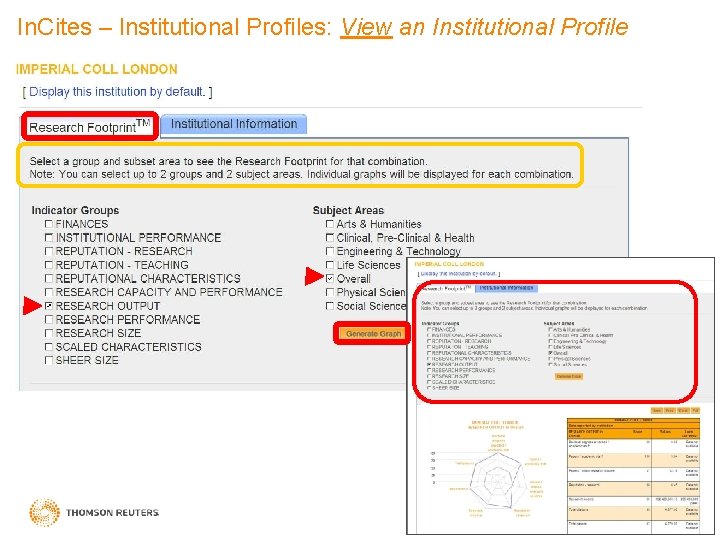
Task: Click the IMPERIAL COLL LONDON heading
Action: tap(96, 69)
